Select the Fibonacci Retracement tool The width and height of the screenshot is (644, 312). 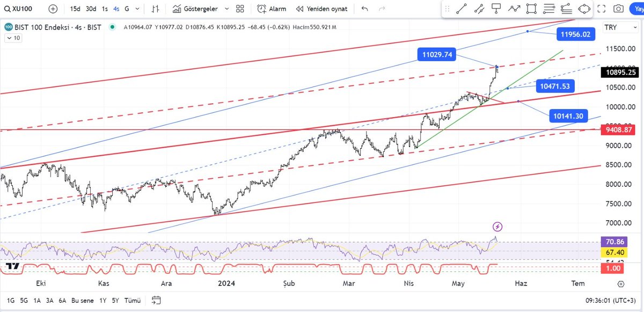coord(550,9)
